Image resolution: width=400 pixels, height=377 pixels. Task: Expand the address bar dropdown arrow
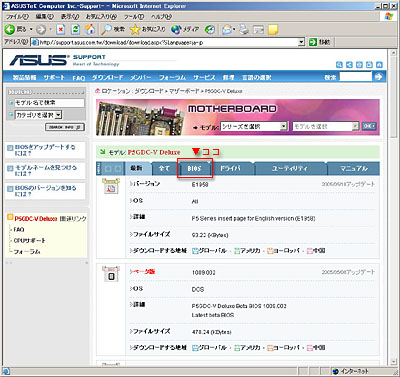click(301, 42)
